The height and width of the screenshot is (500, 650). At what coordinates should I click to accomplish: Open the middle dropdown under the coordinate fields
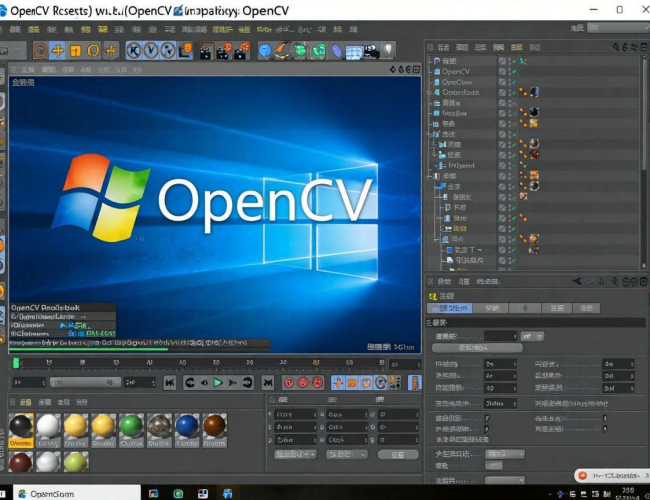[347, 454]
